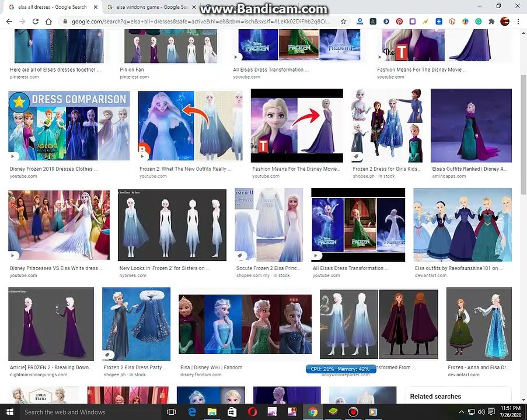Open the Chrome extensions puzzle menu

(491, 22)
